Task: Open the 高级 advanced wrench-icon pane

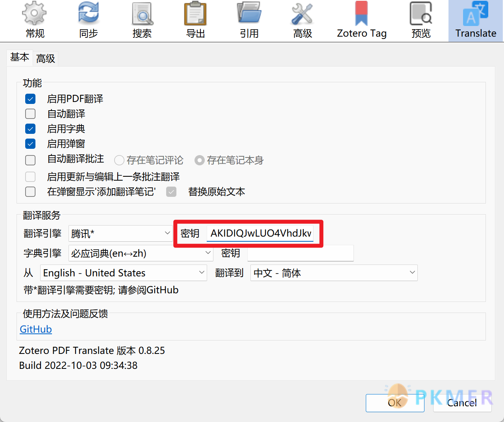Action: (302, 20)
